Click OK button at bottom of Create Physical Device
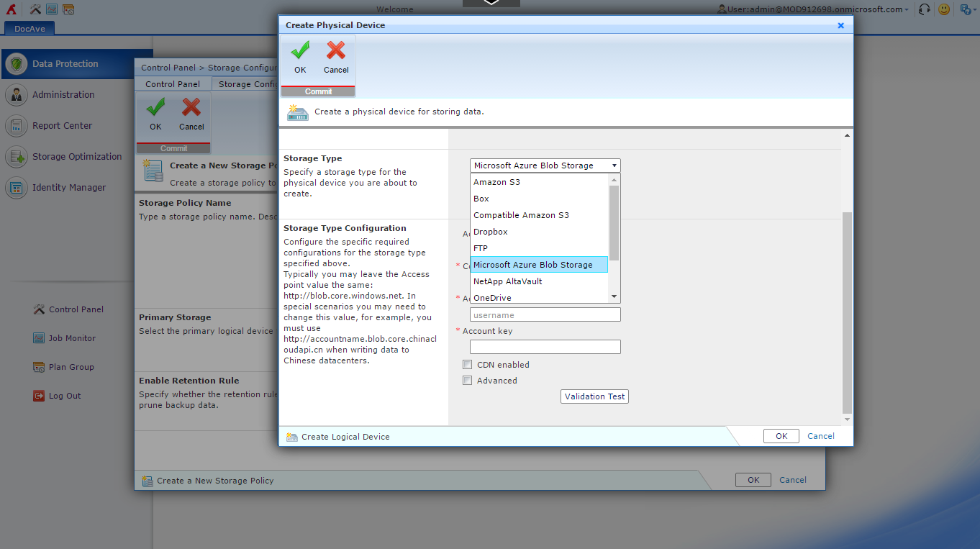Screen dimensions: 980x549 [x=781, y=436]
